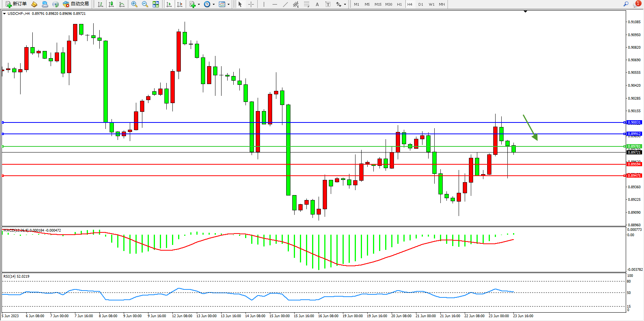This screenshot has height=321, width=644.
Task: Zoom out on the chart
Action: point(145,4)
